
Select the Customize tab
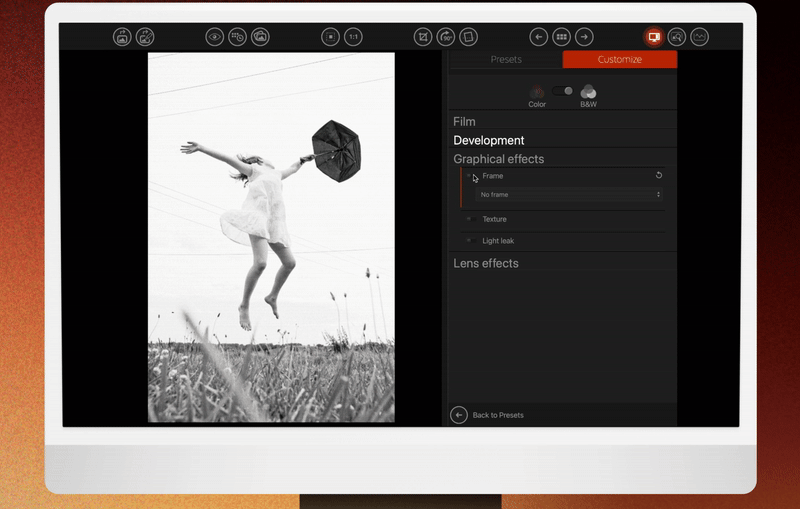tap(620, 59)
